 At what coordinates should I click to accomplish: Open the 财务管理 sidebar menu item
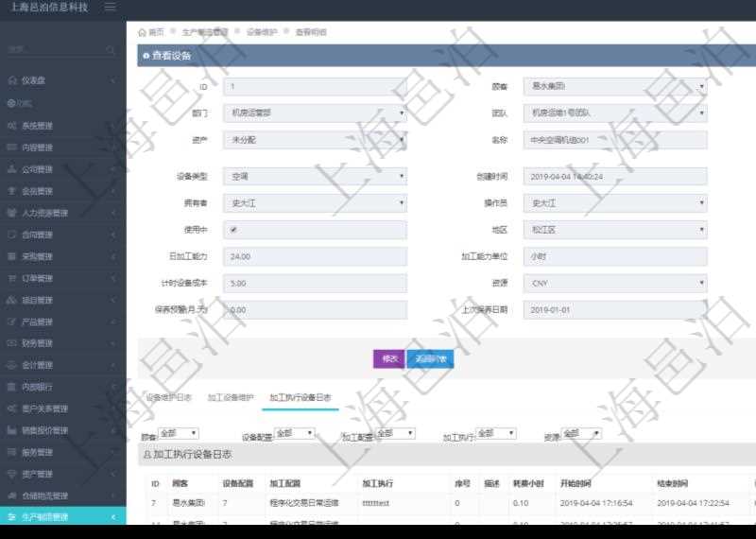point(62,343)
